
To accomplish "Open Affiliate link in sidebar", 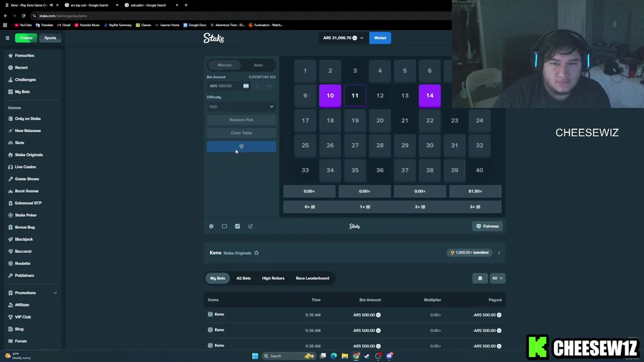I will pos(22,305).
